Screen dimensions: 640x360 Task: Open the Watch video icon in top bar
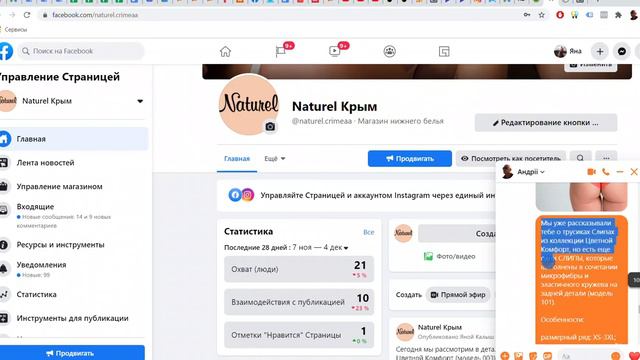tap(334, 51)
